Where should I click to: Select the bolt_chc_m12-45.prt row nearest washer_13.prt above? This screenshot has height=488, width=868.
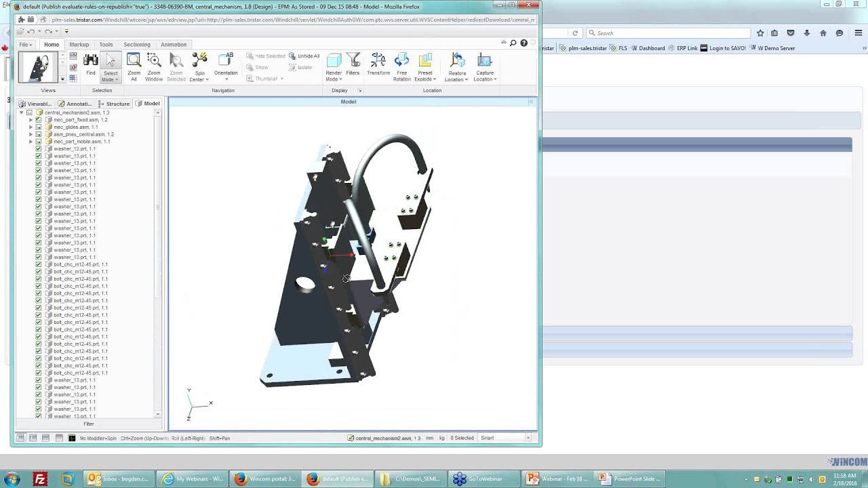[81, 264]
